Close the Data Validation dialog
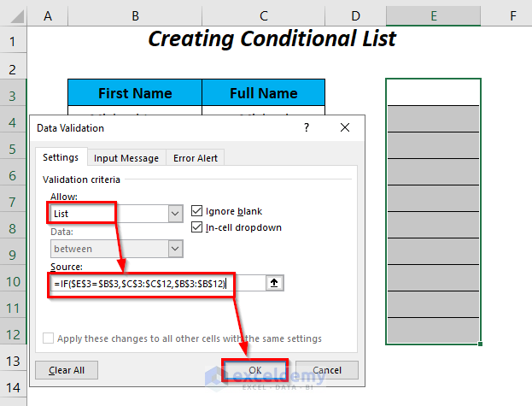Image resolution: width=532 pixels, height=406 pixels. tap(345, 127)
